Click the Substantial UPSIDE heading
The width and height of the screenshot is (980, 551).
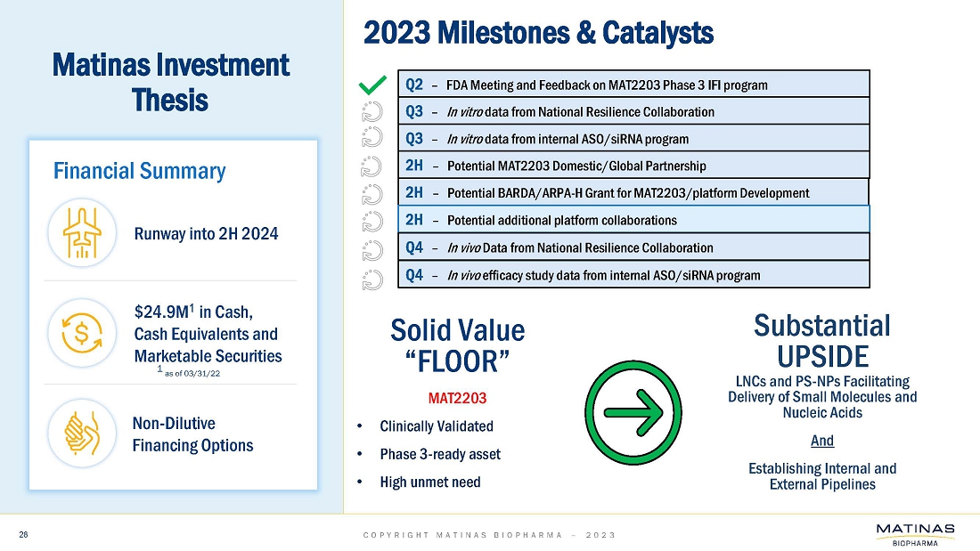[822, 341]
